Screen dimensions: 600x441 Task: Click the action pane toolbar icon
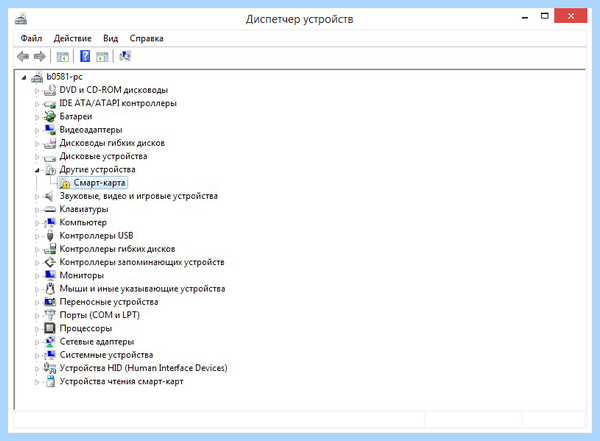click(102, 57)
